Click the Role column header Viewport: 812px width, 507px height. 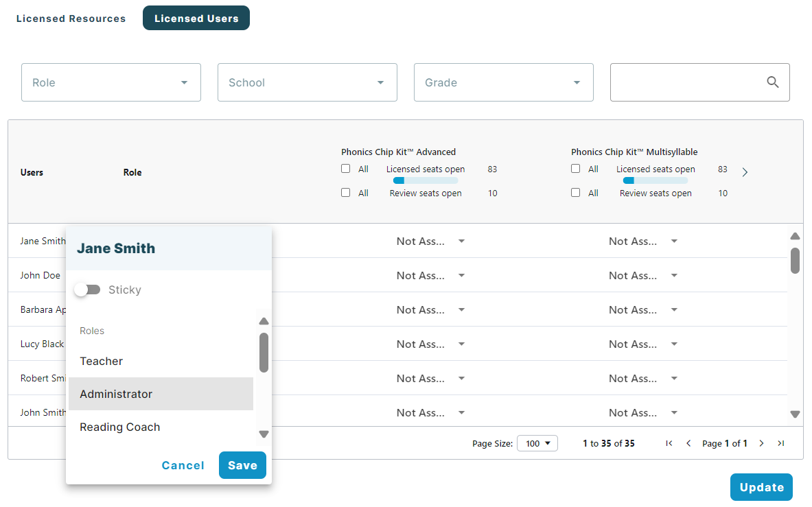(132, 172)
